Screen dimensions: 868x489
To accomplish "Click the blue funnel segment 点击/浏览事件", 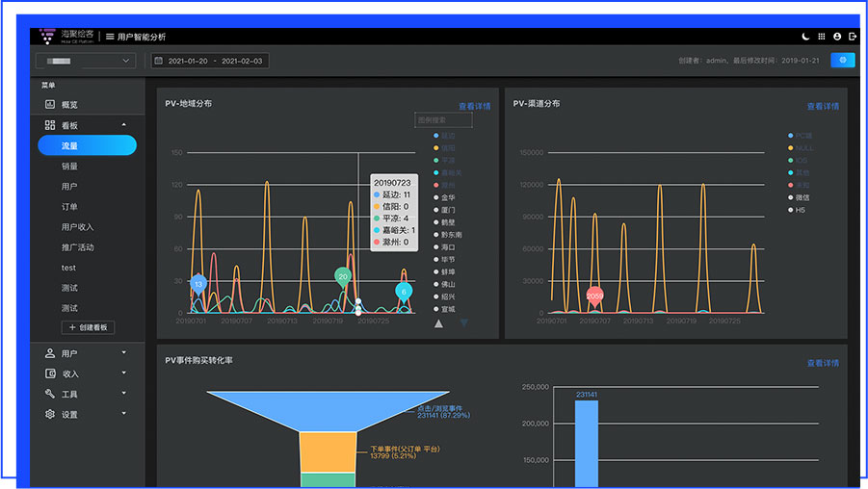I will (x=328, y=410).
